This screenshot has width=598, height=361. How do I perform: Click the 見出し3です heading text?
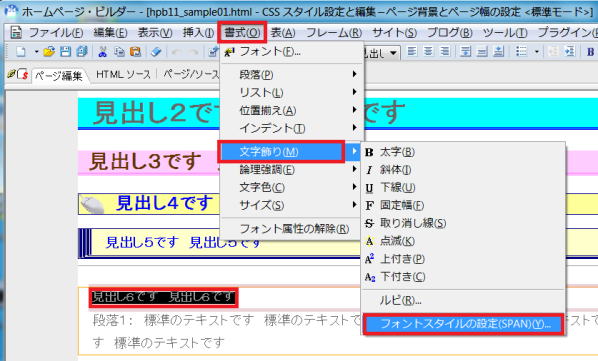[x=145, y=161]
